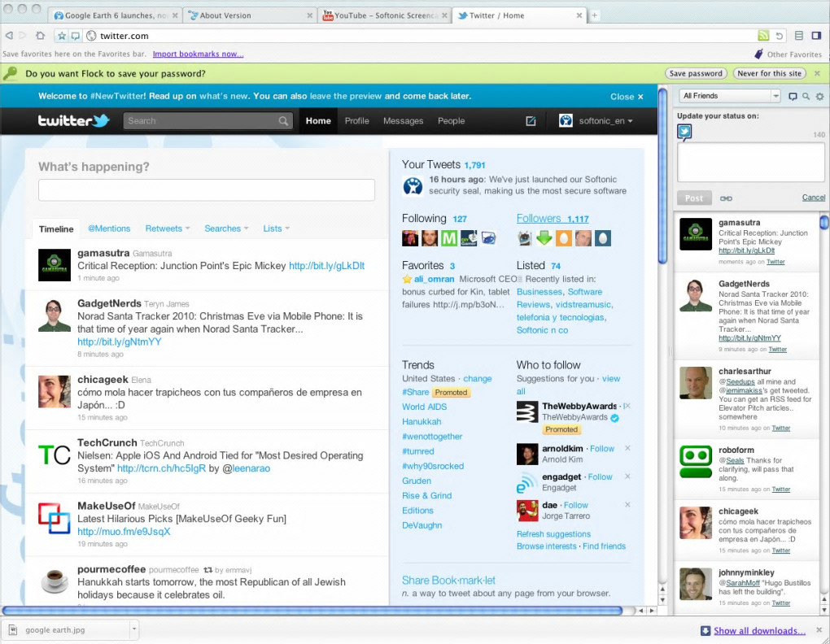This screenshot has height=644, width=830.
Task: Toggle the Flock sidebar panel icon
Action: (816, 36)
